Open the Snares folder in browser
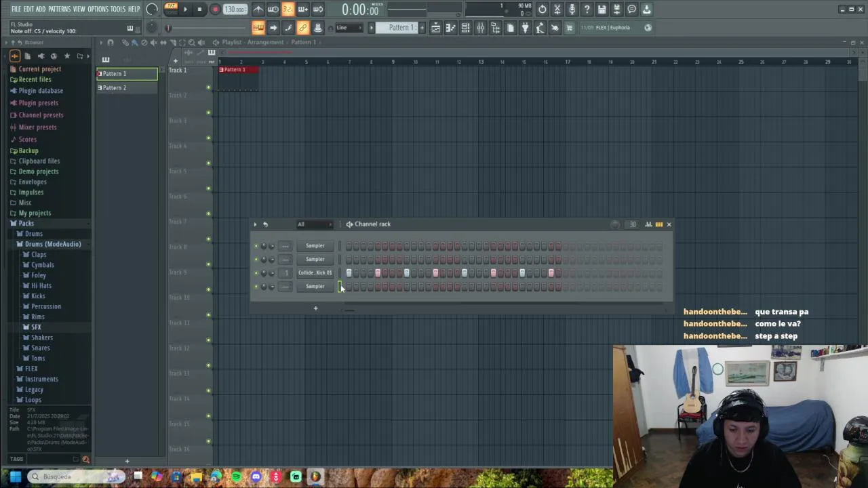Screen dimensions: 868x488 pyautogui.click(x=41, y=348)
